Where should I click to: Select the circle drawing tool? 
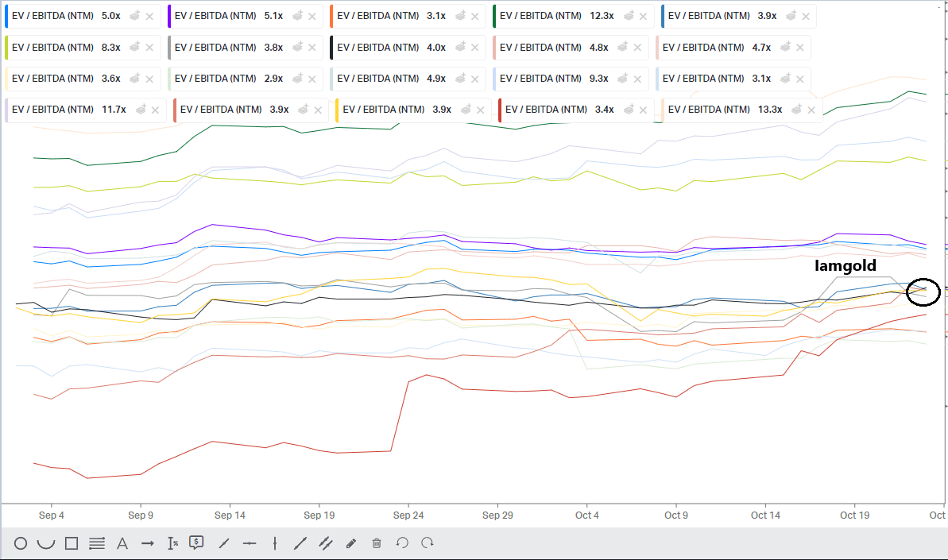(x=21, y=543)
